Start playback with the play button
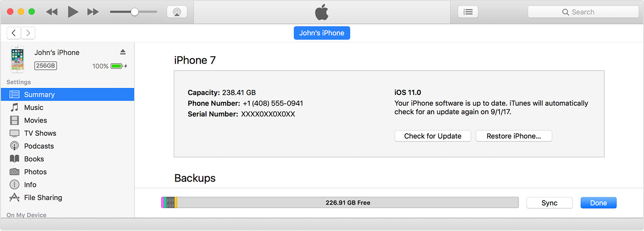This screenshot has width=644, height=231. (73, 12)
